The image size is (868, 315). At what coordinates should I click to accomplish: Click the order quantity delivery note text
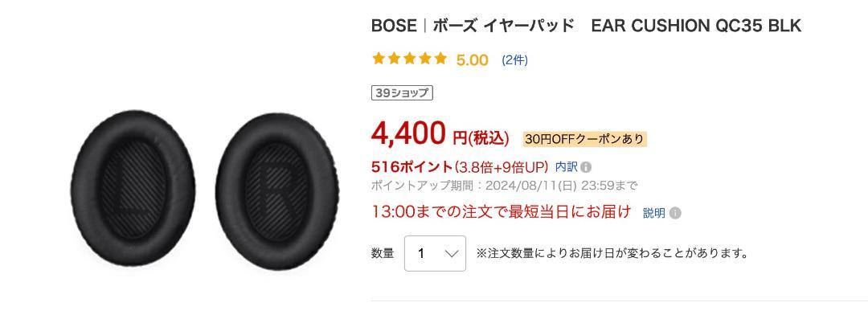point(612,254)
